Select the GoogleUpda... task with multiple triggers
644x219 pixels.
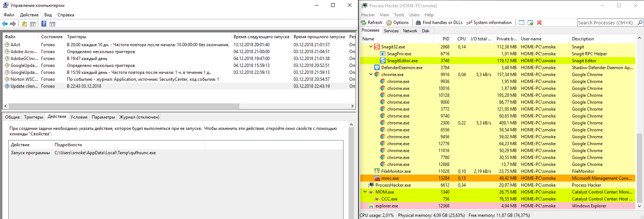(x=179, y=65)
